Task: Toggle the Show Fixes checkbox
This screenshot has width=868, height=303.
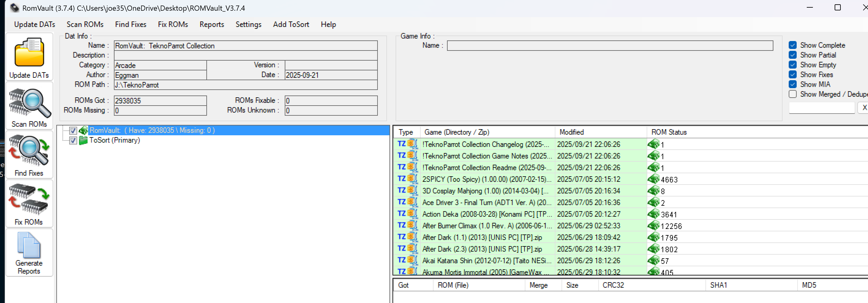Action: pos(792,74)
